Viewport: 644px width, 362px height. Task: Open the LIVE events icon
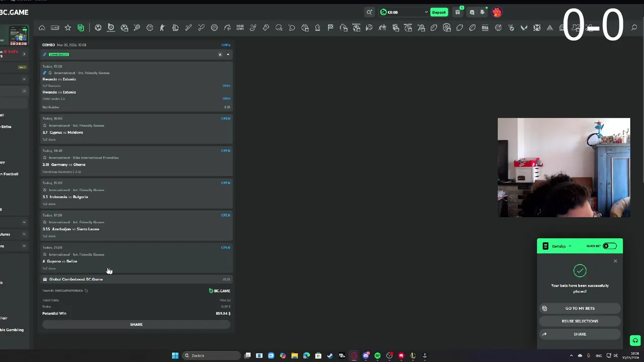55,28
